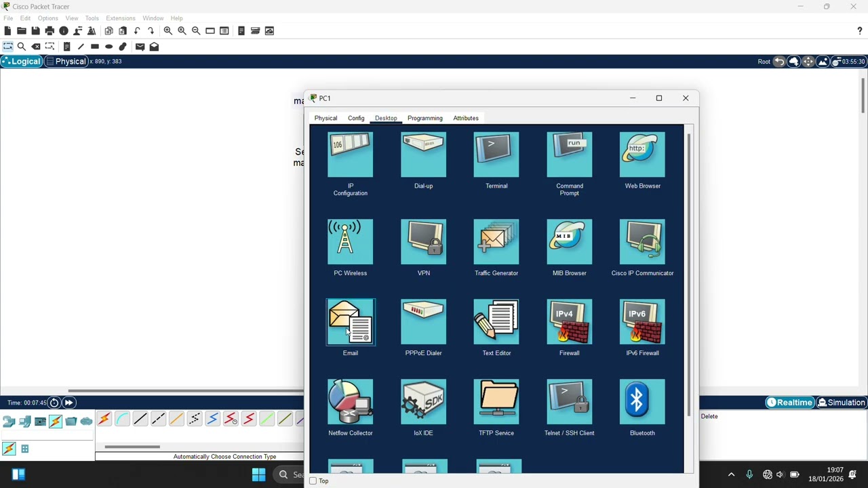The image size is (868, 488).
Task: Open the Terminal app
Action: coord(496,161)
